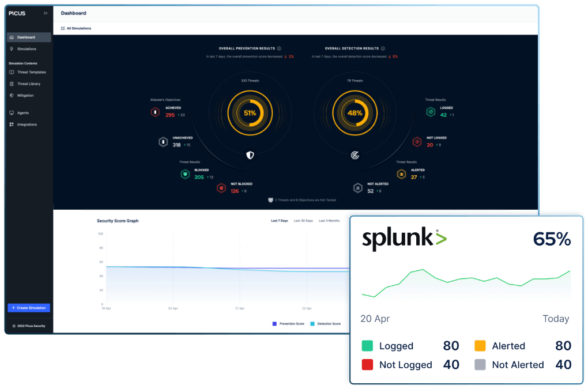
Task: Click the Not Blocked red hexagon icon
Action: click(x=221, y=188)
